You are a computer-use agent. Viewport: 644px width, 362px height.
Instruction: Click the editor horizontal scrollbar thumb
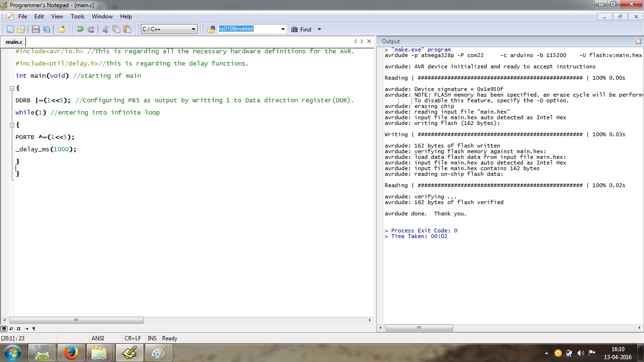[x=76, y=320]
